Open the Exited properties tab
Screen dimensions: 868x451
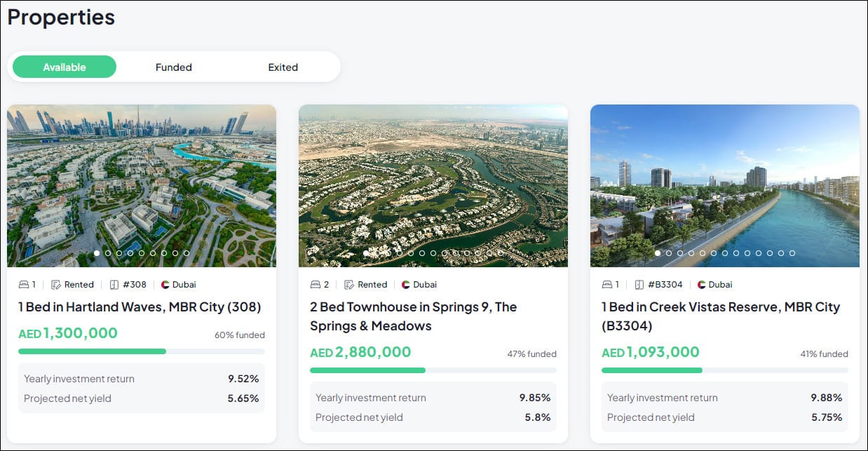coord(283,67)
